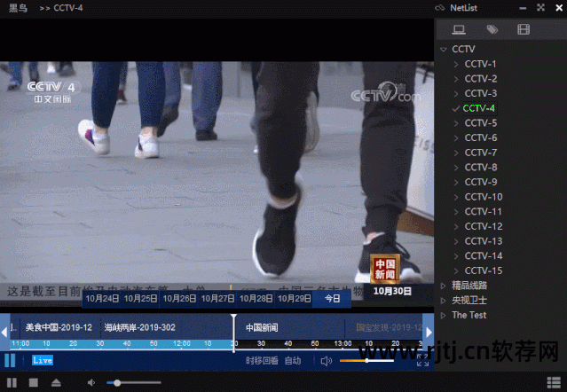Expand the CCTV-5 chevron
Viewport: 567px width, 392px height.
pyautogui.click(x=456, y=123)
